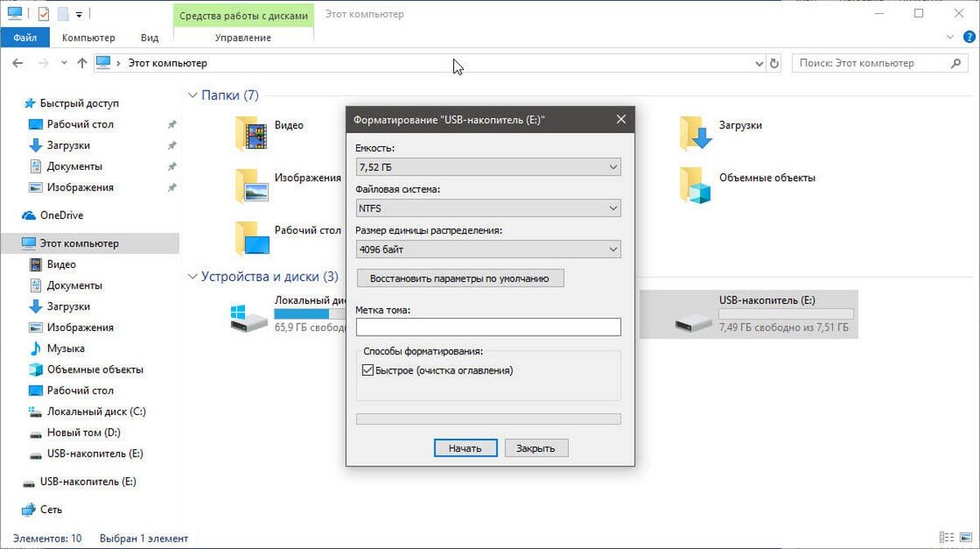Select the Видео folder icon
The height and width of the screenshot is (549, 980).
252,133
